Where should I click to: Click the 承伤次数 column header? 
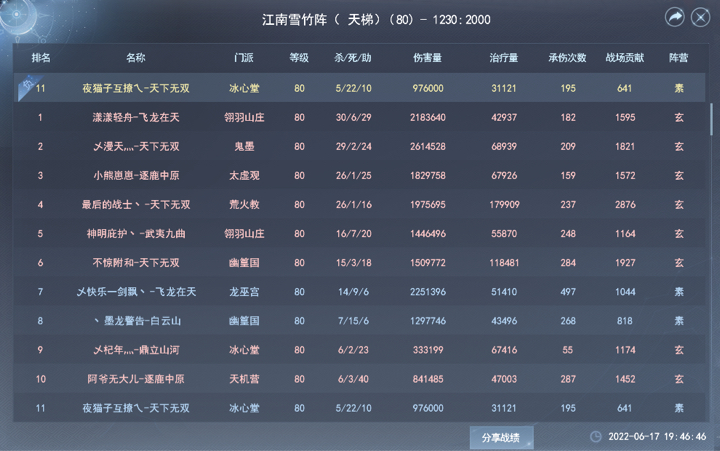(x=568, y=58)
